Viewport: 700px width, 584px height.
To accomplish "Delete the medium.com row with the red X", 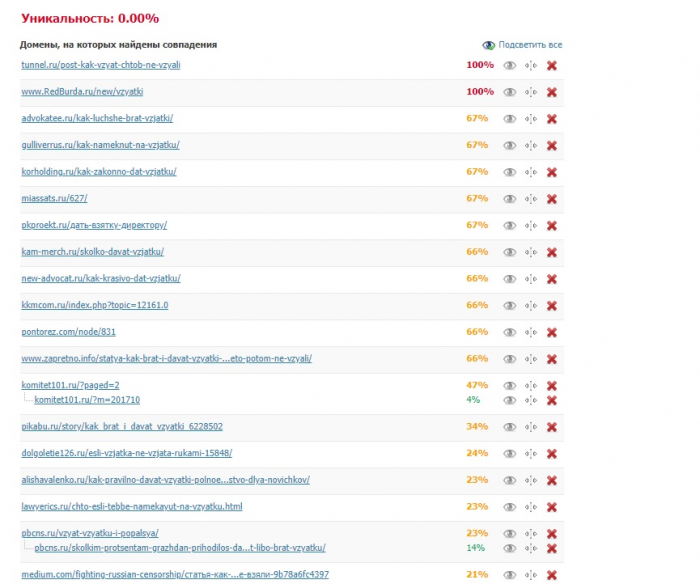I will click(552, 575).
